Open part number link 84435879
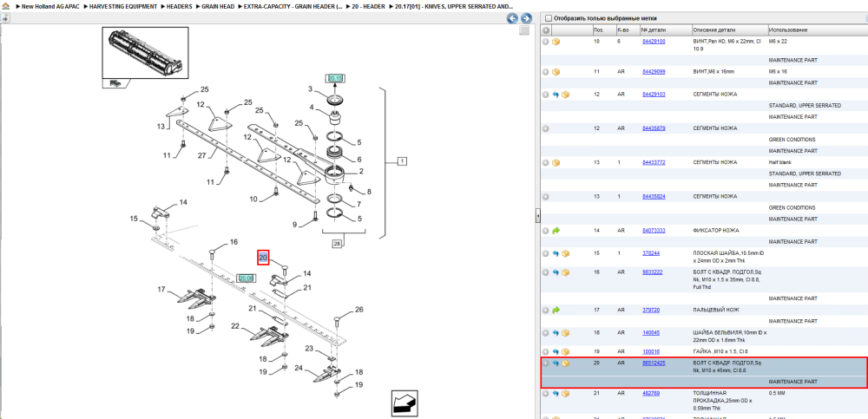Image resolution: width=868 pixels, height=419 pixels. coord(654,128)
